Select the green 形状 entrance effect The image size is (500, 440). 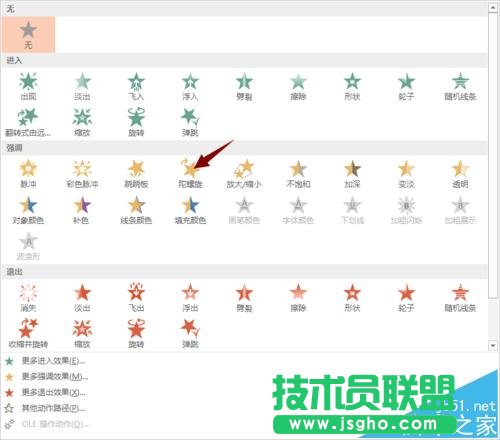[x=352, y=86]
